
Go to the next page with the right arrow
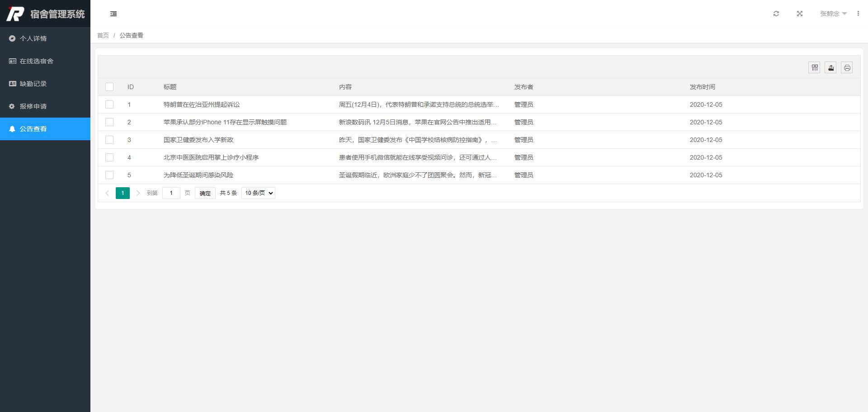point(138,193)
